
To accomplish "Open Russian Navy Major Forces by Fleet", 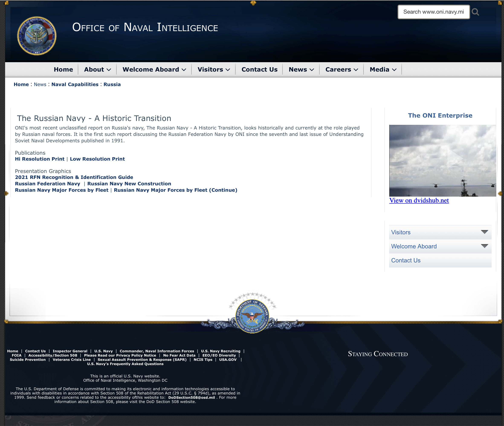I will point(62,190).
